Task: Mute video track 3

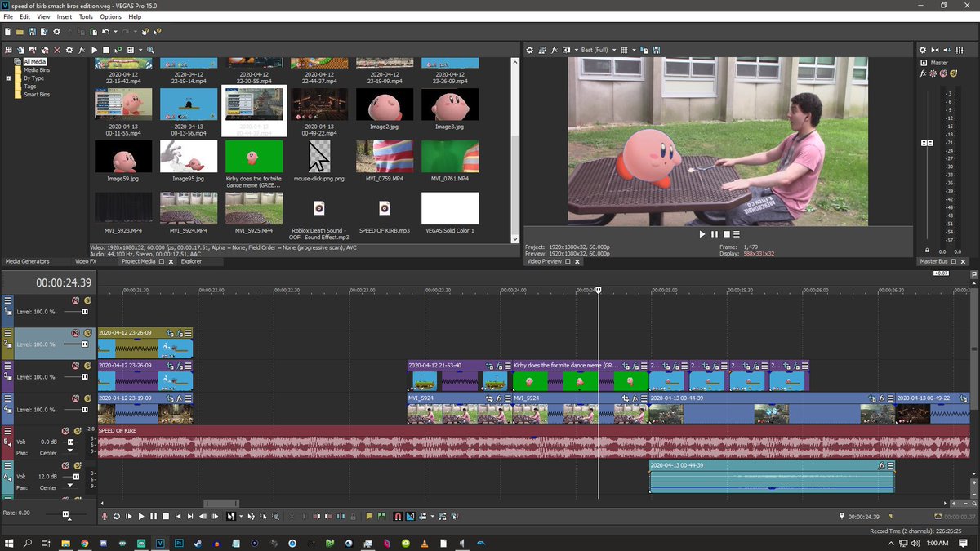Action: 75,366
